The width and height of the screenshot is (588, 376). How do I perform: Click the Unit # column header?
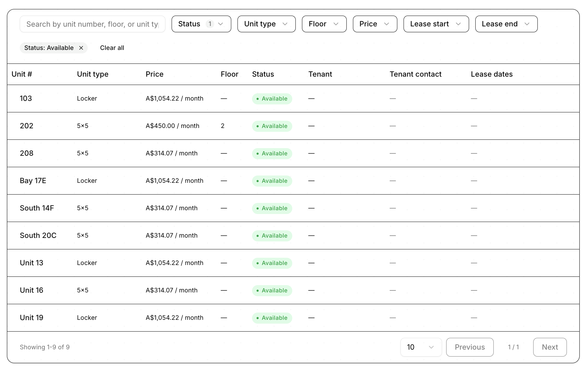click(x=22, y=74)
